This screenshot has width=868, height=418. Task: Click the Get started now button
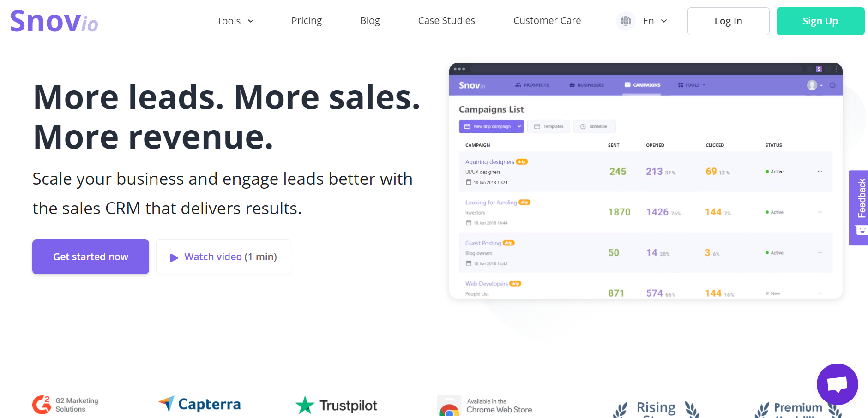(x=90, y=257)
